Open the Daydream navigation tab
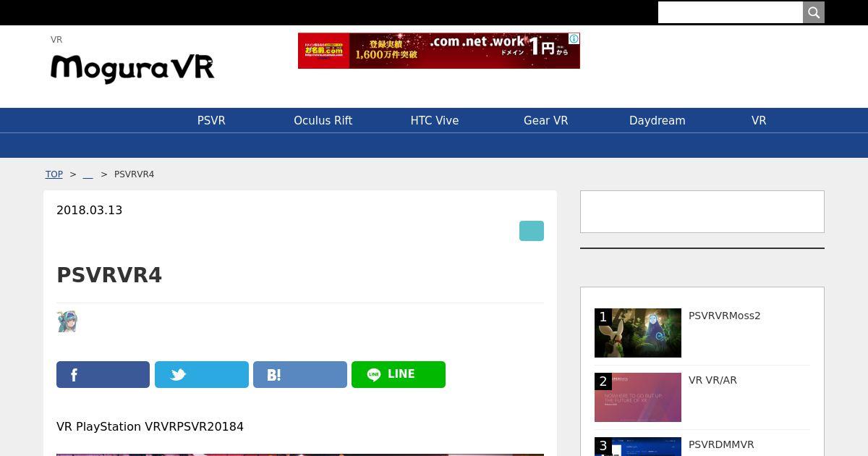 [658, 121]
